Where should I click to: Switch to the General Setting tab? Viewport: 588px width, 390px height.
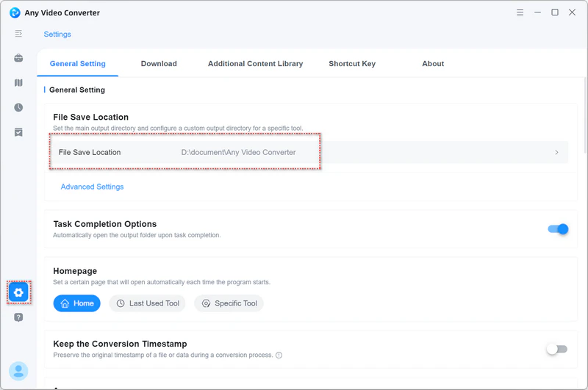(78, 64)
